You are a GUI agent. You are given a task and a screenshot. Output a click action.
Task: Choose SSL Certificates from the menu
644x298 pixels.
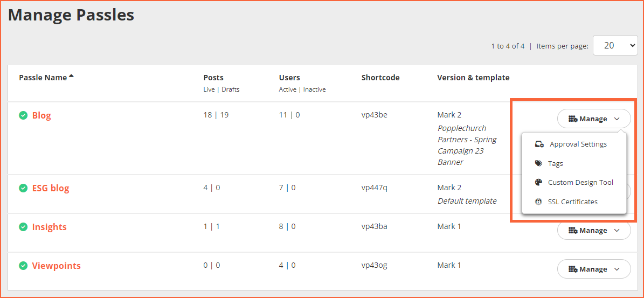tap(574, 202)
